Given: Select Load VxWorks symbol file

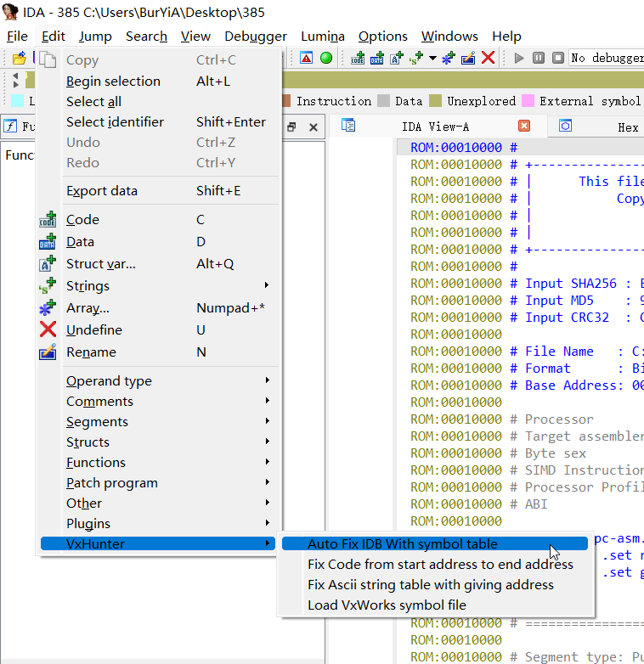Looking at the screenshot, I should pyautogui.click(x=387, y=605).
